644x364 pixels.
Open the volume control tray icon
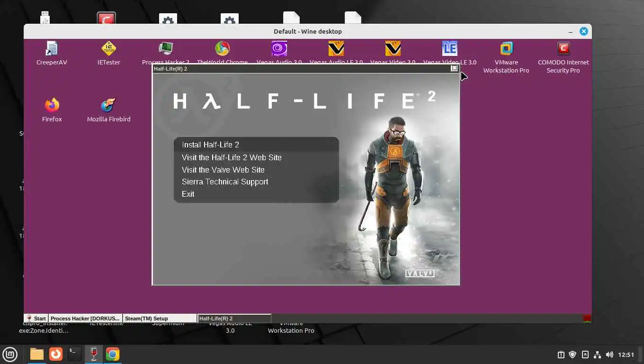609,355
